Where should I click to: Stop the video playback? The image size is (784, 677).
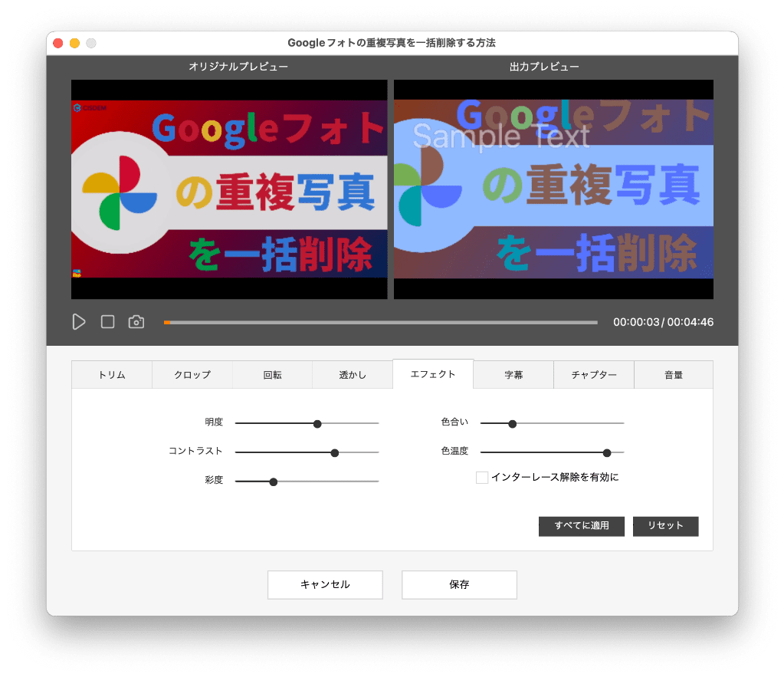tap(107, 322)
